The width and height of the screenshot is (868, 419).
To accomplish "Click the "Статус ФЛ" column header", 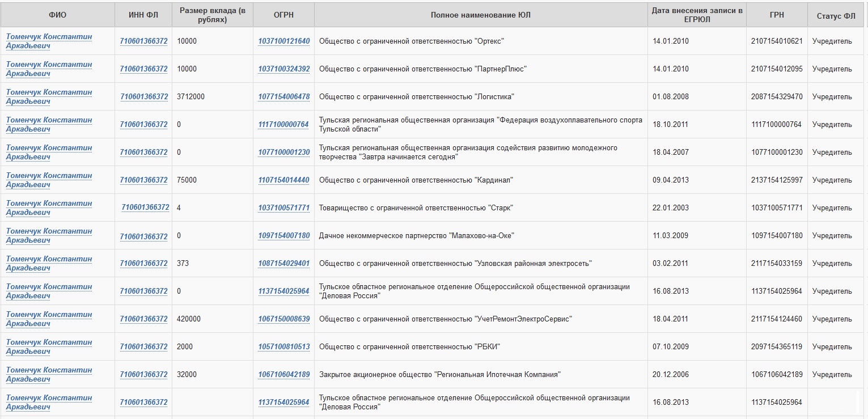I will point(836,16).
